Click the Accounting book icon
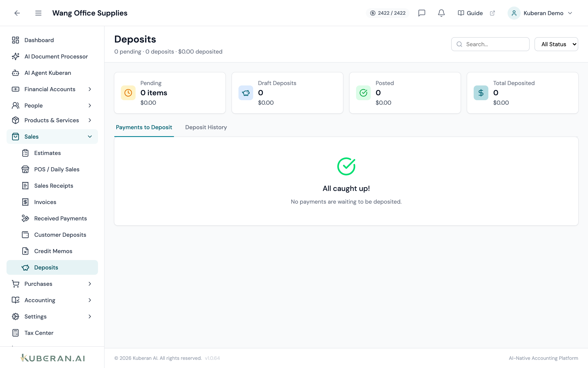 [16, 300]
